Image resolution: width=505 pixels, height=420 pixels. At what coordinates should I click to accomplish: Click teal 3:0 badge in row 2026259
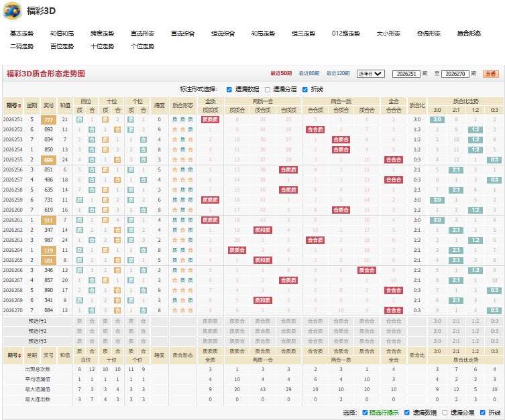click(x=437, y=200)
